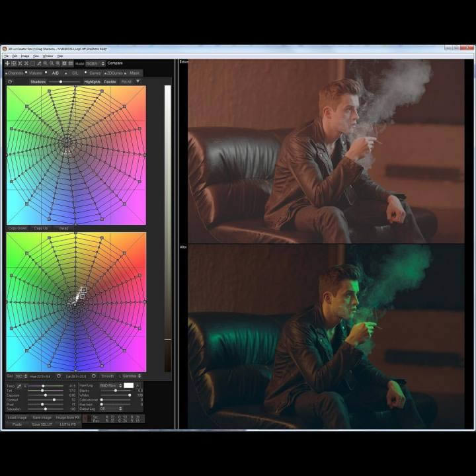Open the Model RGBW dropdown

95,63
